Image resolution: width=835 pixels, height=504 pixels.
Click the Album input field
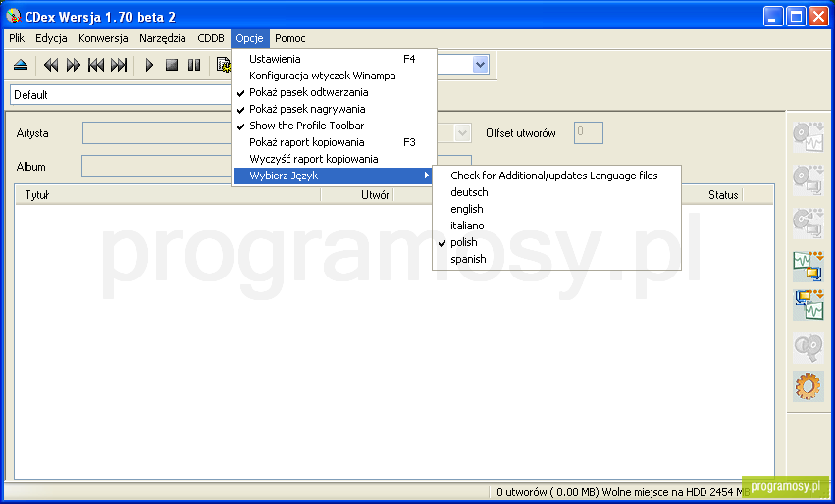pos(157,167)
